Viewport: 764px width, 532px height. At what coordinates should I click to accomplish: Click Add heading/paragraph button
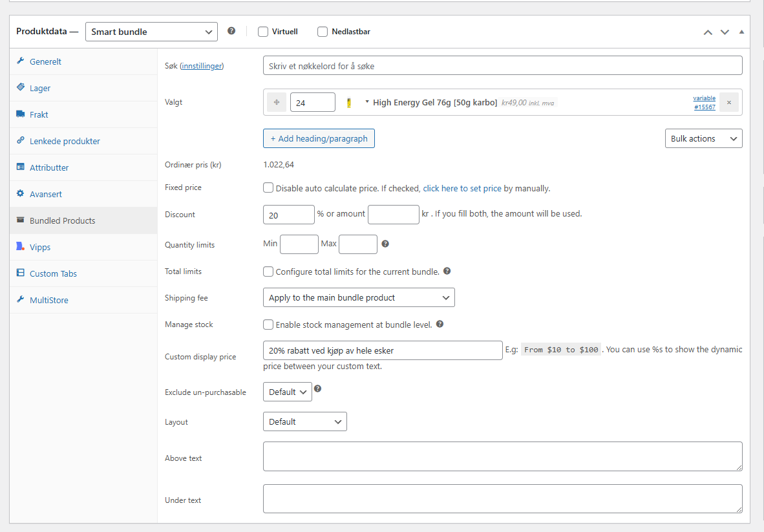click(x=319, y=138)
